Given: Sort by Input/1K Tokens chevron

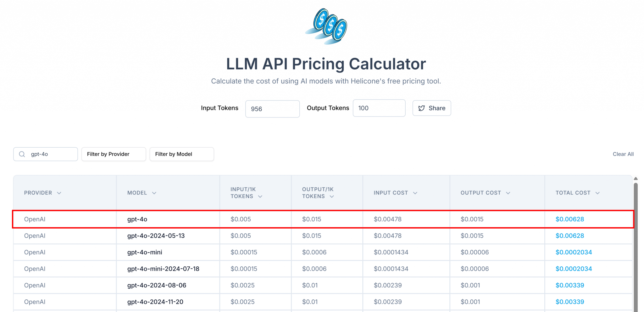Looking at the screenshot, I should (260, 196).
